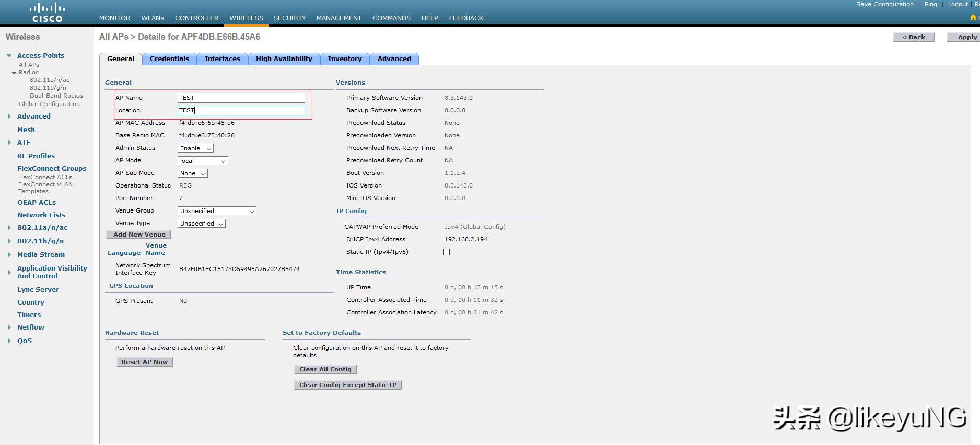The height and width of the screenshot is (445, 980).
Task: Switch to the High Availability tab
Action: (284, 59)
